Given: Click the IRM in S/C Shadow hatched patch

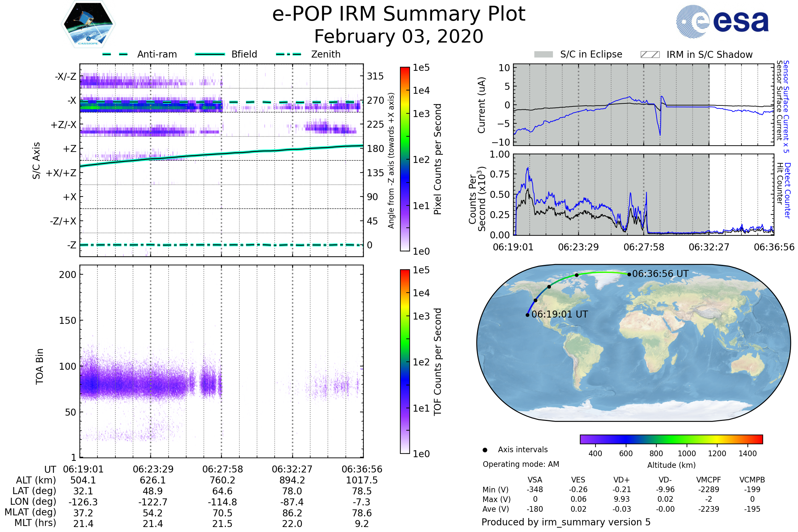Looking at the screenshot, I should (x=650, y=55).
